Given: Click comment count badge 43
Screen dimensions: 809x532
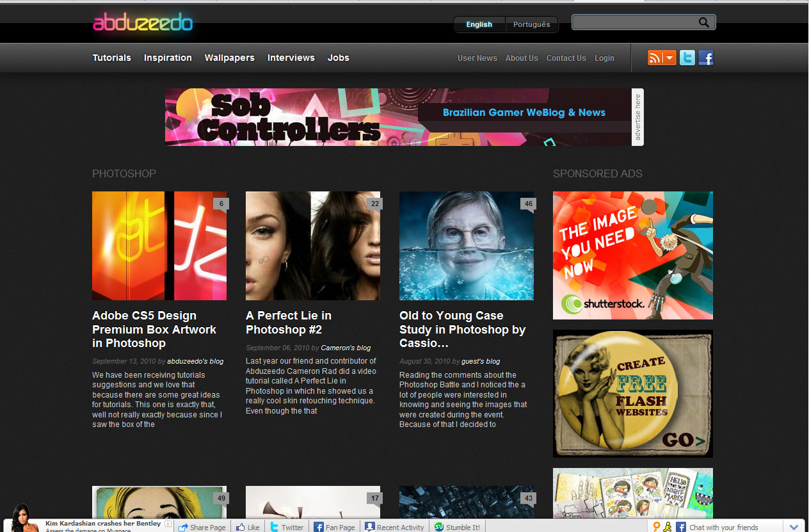Looking at the screenshot, I should point(529,498).
